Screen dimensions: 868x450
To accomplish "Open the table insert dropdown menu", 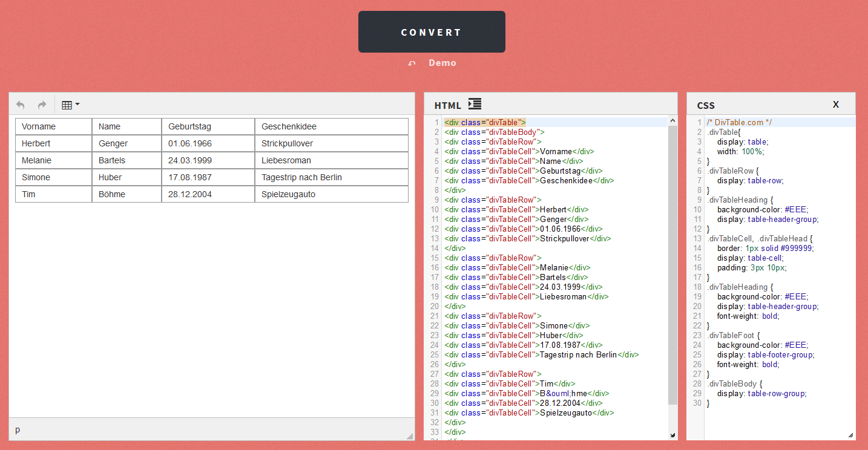I will click(70, 105).
